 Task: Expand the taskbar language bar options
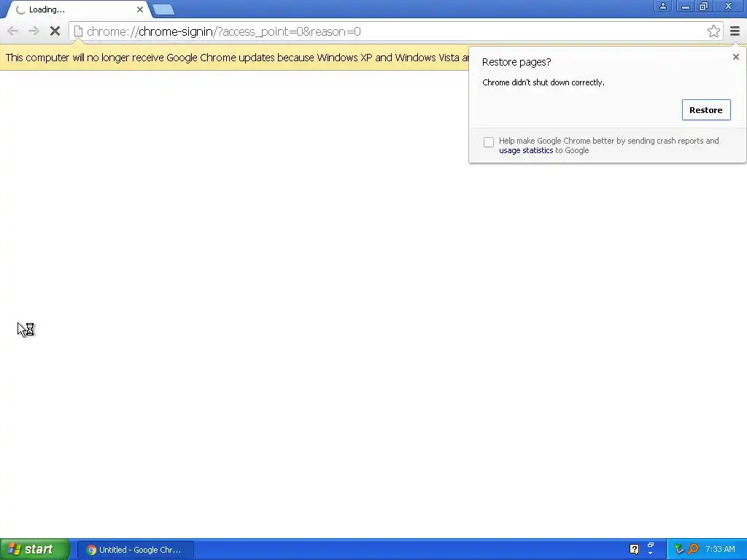tap(650, 553)
